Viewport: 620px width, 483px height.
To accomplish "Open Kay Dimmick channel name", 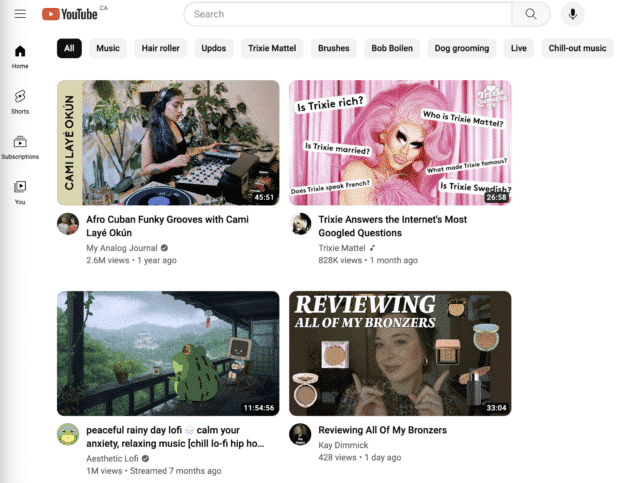I will [x=343, y=445].
